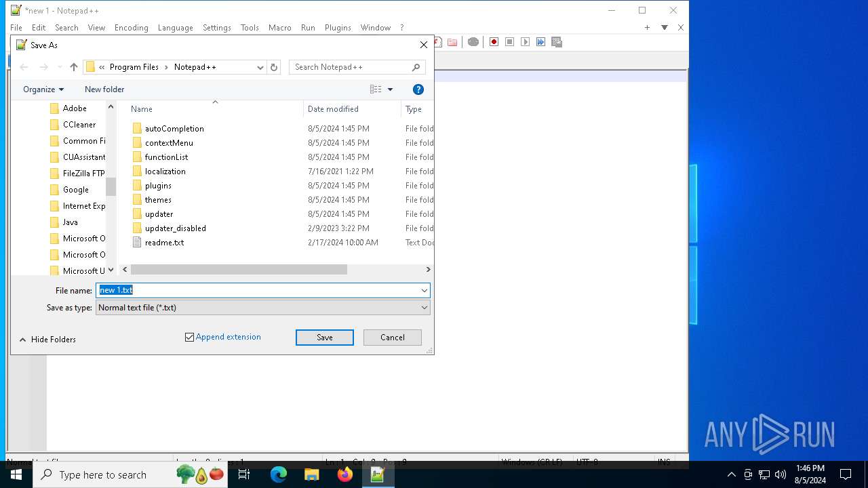868x488 pixels.
Task: Open view options dropdown arrow
Action: click(390, 89)
